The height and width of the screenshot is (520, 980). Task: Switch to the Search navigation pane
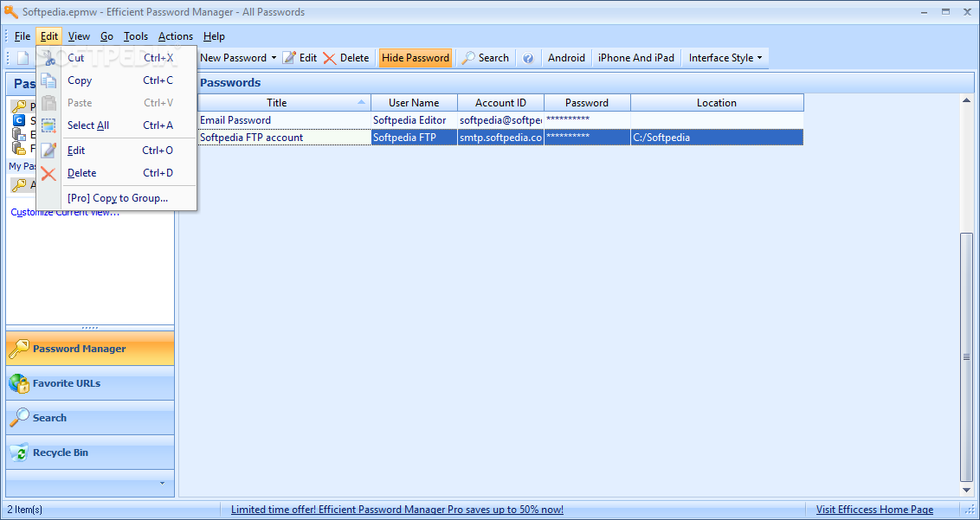click(90, 418)
